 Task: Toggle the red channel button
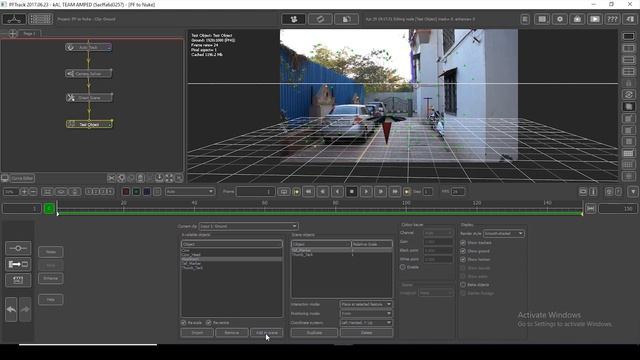[x=126, y=191]
